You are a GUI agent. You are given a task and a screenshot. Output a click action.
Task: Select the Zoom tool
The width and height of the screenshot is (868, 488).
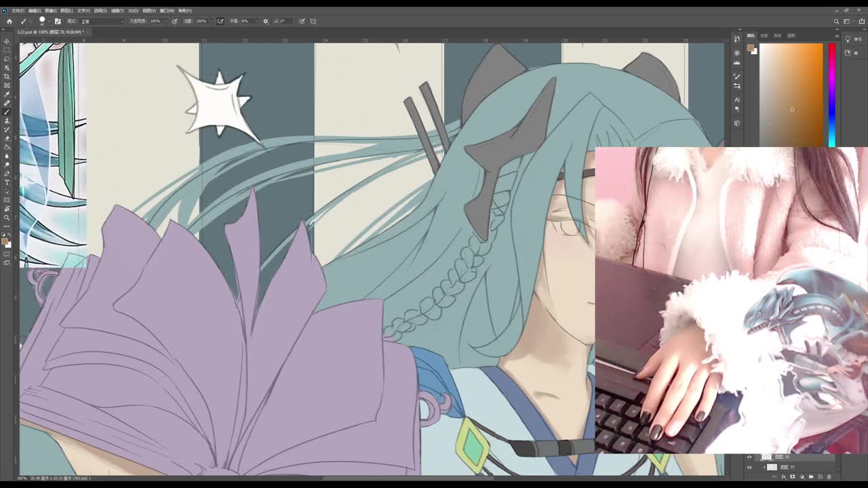point(7,218)
